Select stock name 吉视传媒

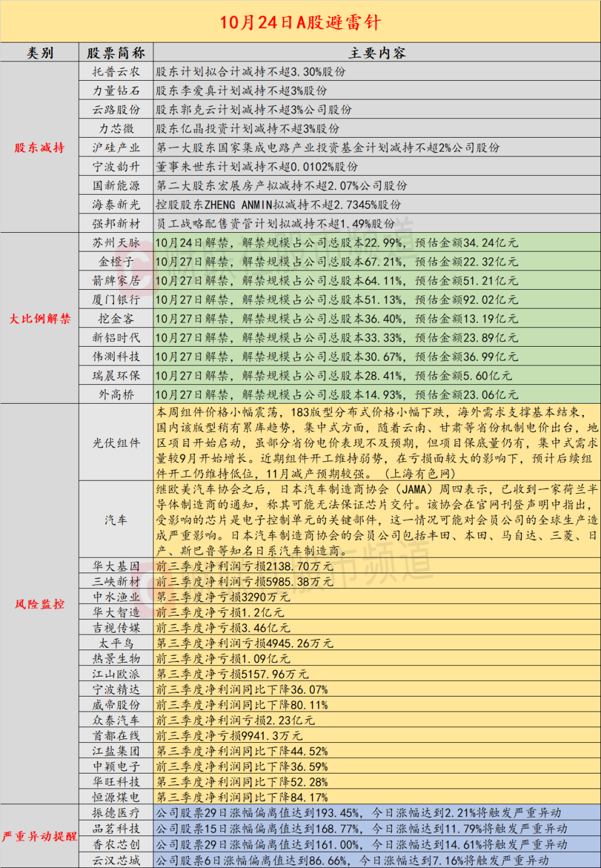click(x=116, y=628)
